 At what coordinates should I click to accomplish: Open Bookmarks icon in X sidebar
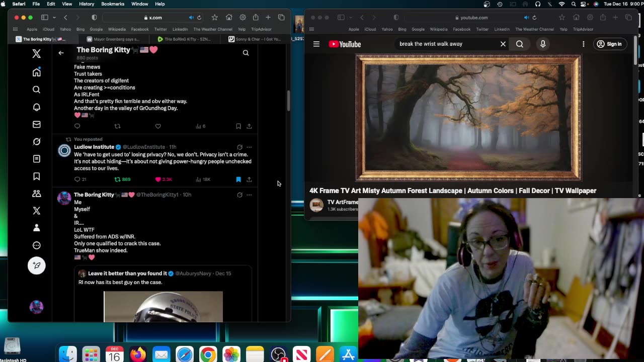click(36, 176)
